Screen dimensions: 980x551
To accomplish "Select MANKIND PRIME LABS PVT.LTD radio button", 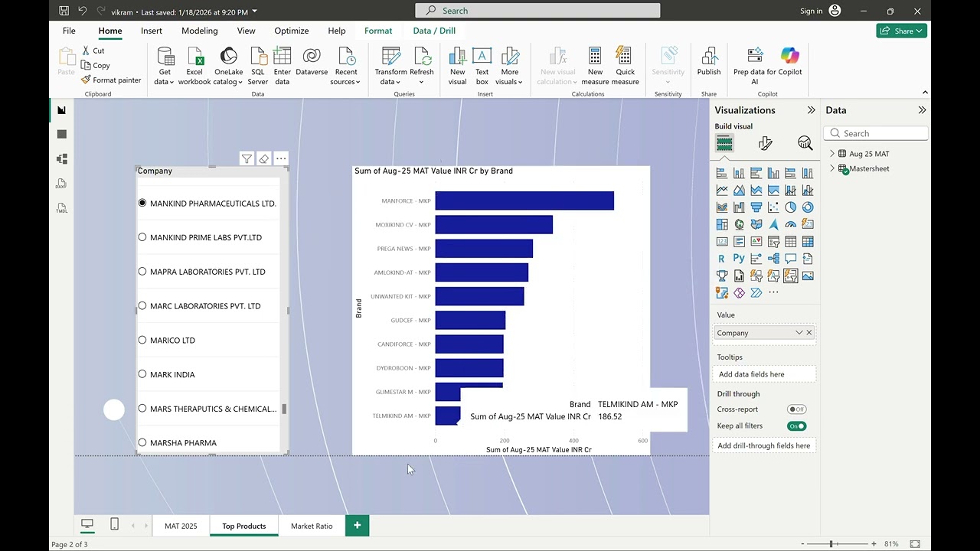I will [142, 237].
